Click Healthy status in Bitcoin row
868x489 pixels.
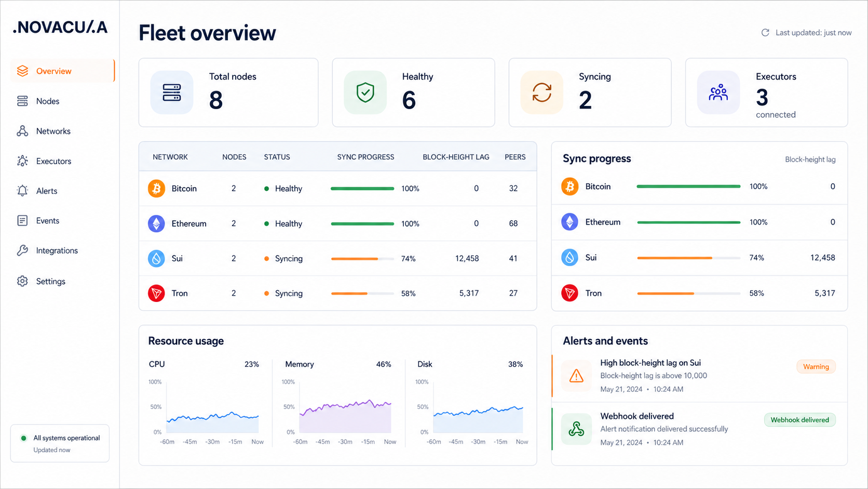tap(283, 189)
